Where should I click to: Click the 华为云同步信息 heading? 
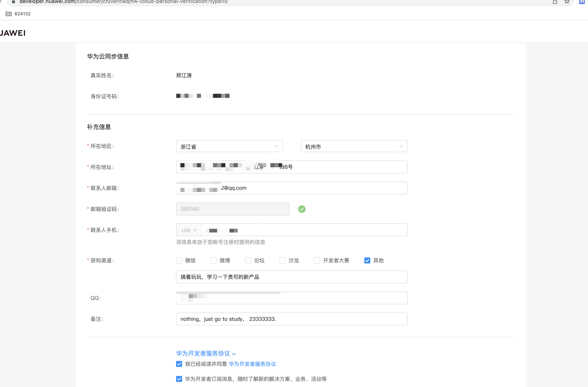[x=108, y=56]
